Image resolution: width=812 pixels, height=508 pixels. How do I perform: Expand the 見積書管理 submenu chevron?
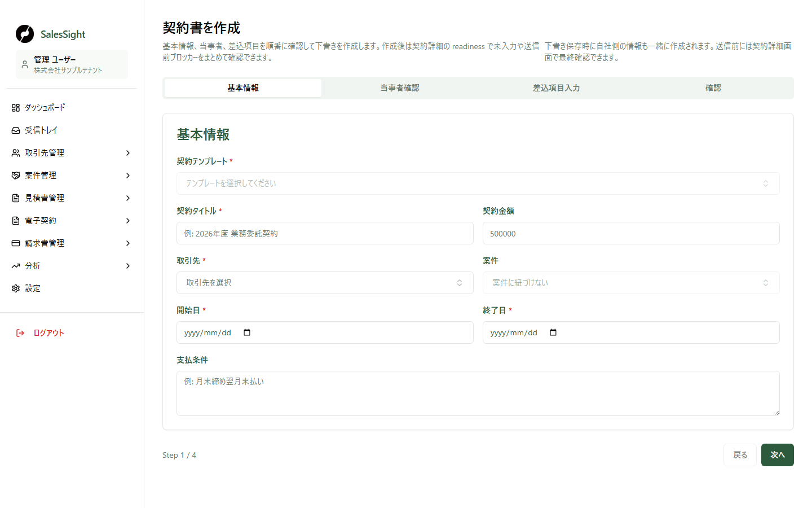[128, 198]
